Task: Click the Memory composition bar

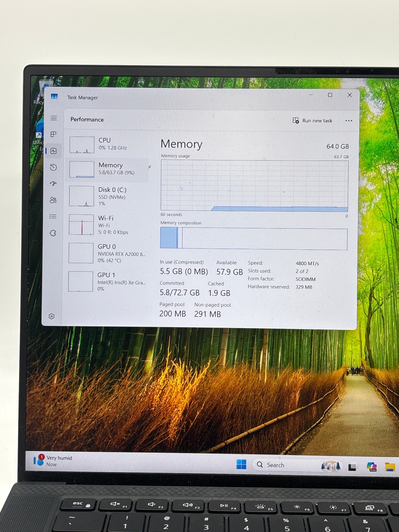Action: (254, 239)
